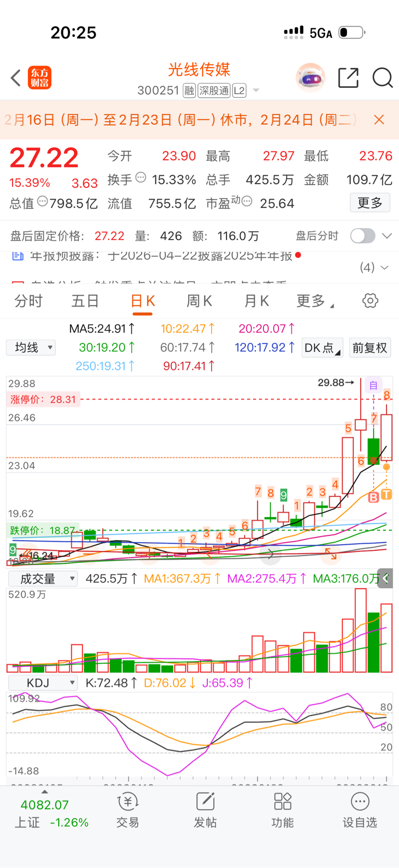This screenshot has height=868, width=399.
Task: Tap the L2 level tag
Action: [239, 90]
